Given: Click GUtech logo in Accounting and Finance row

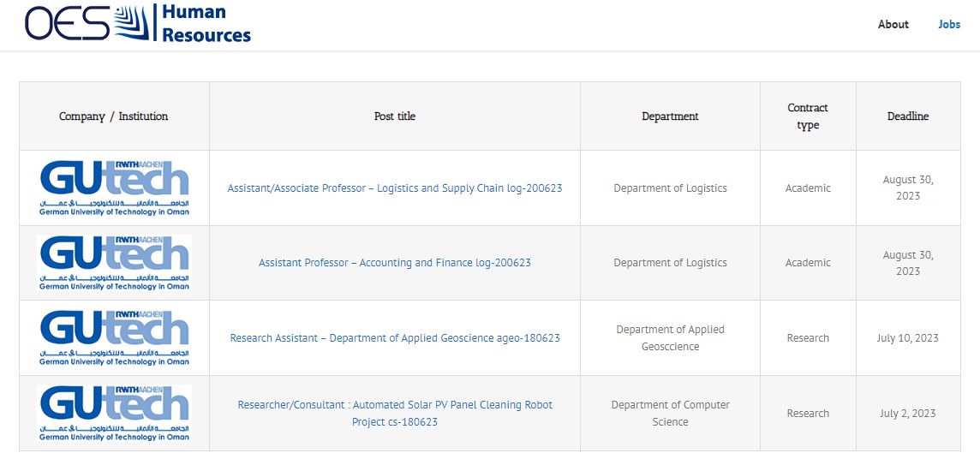Looking at the screenshot, I should (x=115, y=262).
